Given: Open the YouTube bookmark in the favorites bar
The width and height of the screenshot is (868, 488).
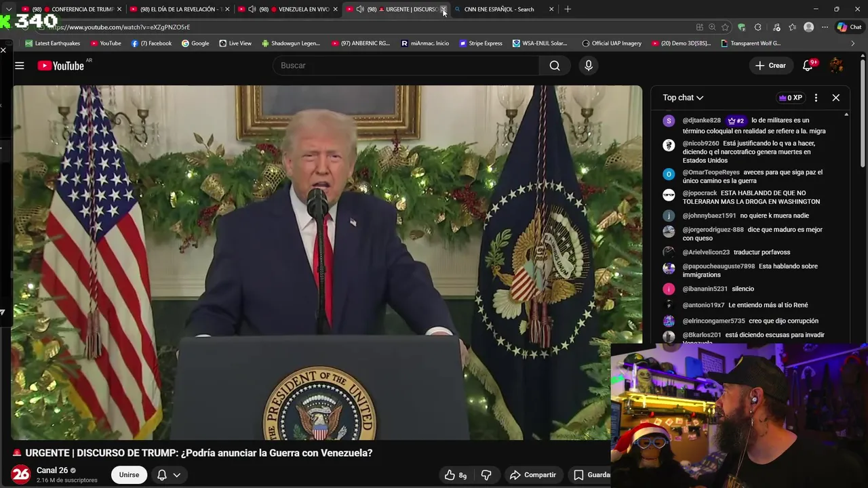Looking at the screenshot, I should coord(106,43).
